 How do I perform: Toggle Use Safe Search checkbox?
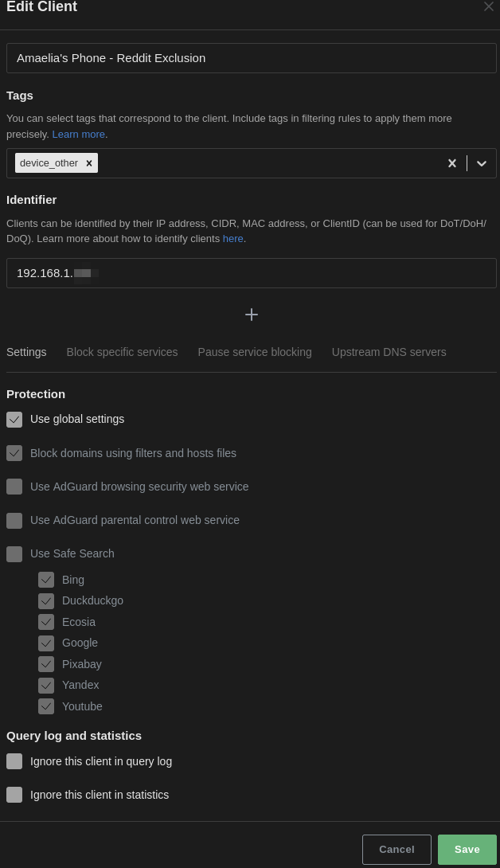pyautogui.click(x=14, y=554)
